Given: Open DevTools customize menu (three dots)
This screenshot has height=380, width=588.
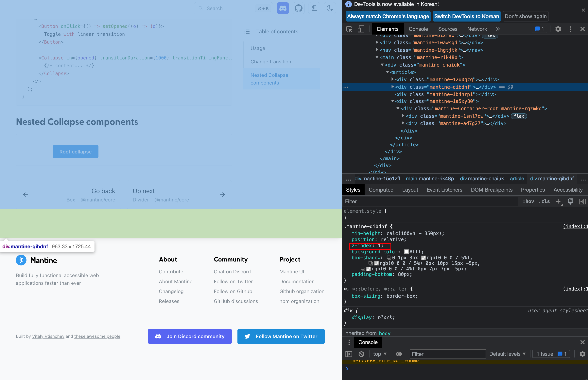Looking at the screenshot, I should (x=570, y=29).
